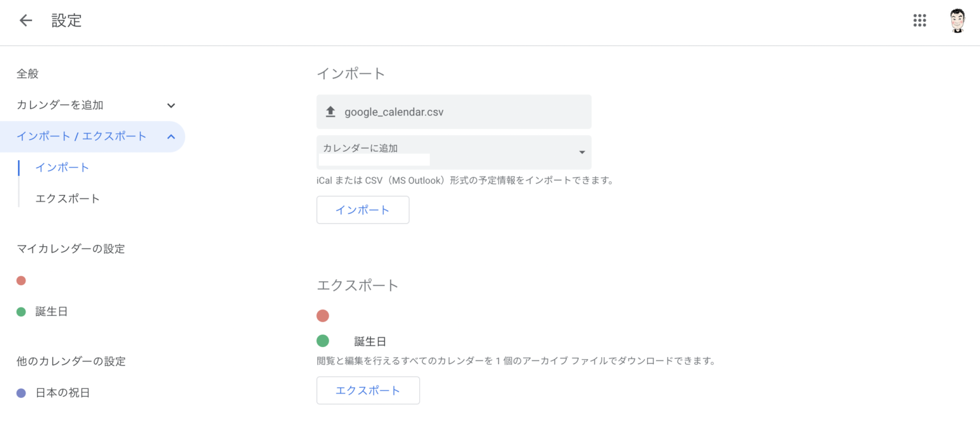
Task: Click the upload icon beside google_calendar.csv
Action: (330, 112)
